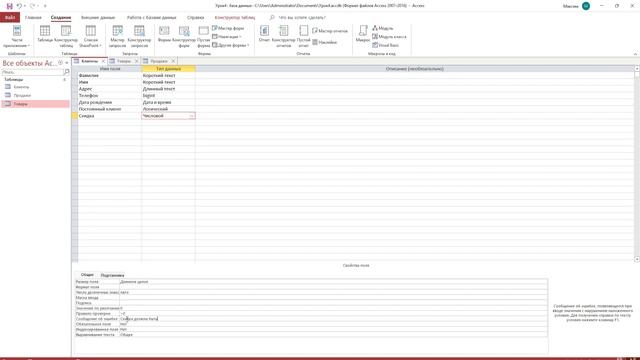Switch to the Общие field properties tab
Viewport: 640px width, 360px height.
click(x=87, y=275)
